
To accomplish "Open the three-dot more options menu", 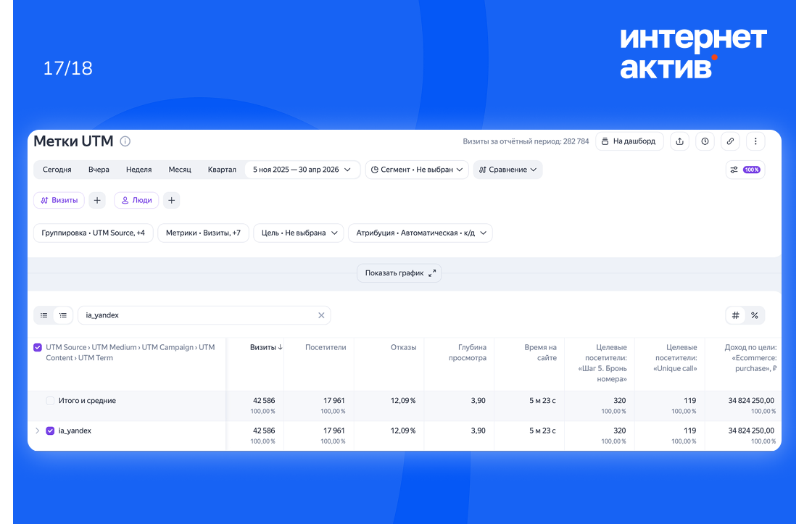I will [755, 141].
